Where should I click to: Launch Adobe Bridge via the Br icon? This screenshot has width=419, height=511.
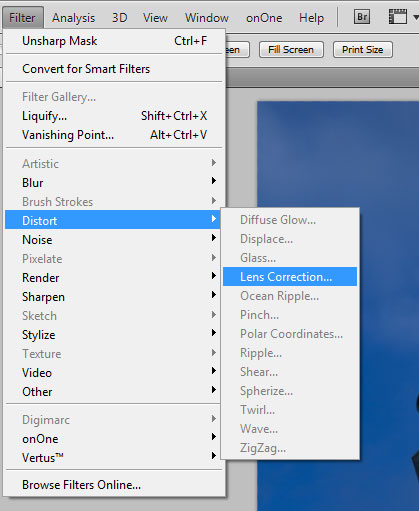click(362, 17)
